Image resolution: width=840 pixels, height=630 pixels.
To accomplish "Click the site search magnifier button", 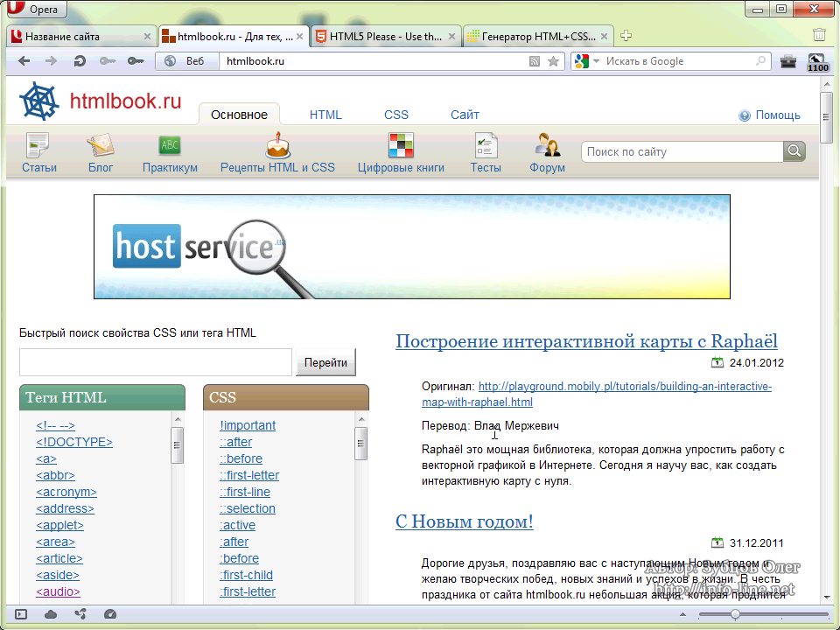I will (794, 151).
